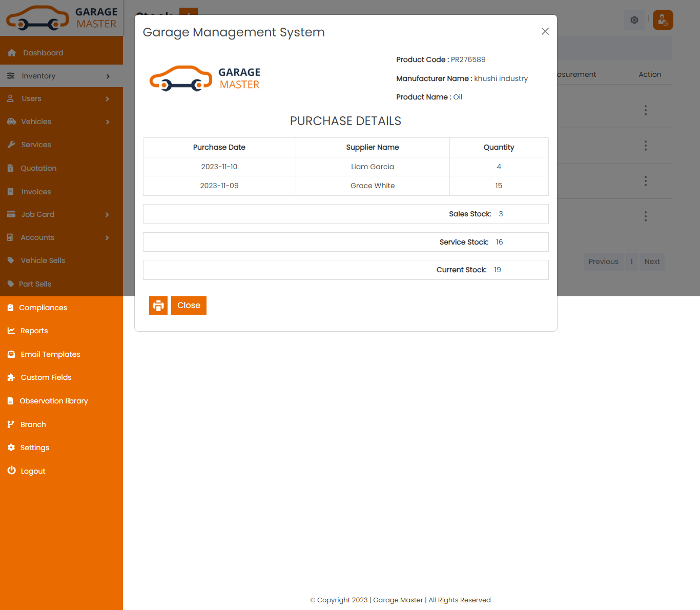
Task: Expand the Vehicles menu chevron
Action: (108, 122)
